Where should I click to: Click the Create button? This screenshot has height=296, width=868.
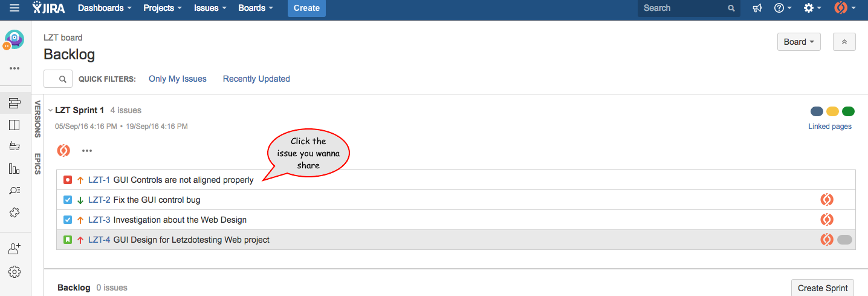306,8
